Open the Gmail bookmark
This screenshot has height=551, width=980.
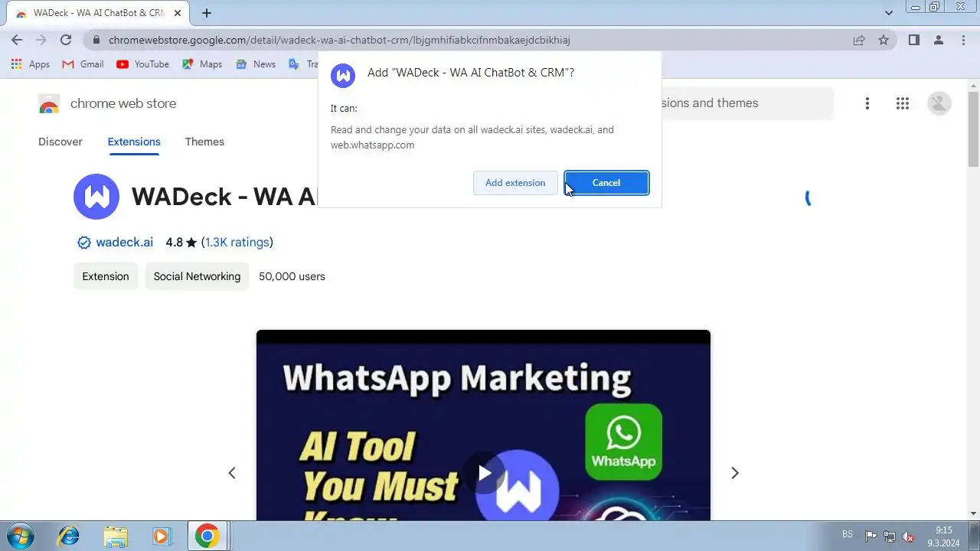83,64
